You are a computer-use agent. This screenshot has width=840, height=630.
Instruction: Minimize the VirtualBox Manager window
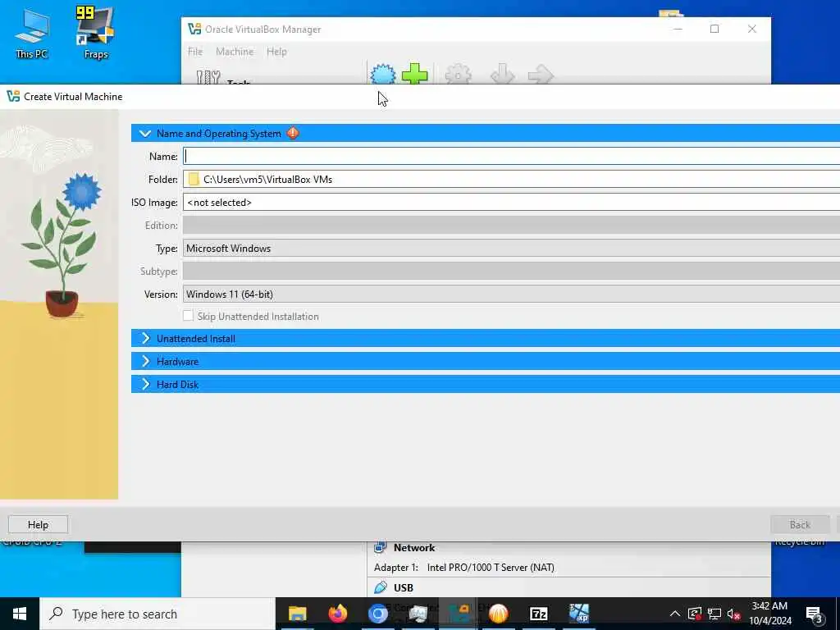click(678, 29)
